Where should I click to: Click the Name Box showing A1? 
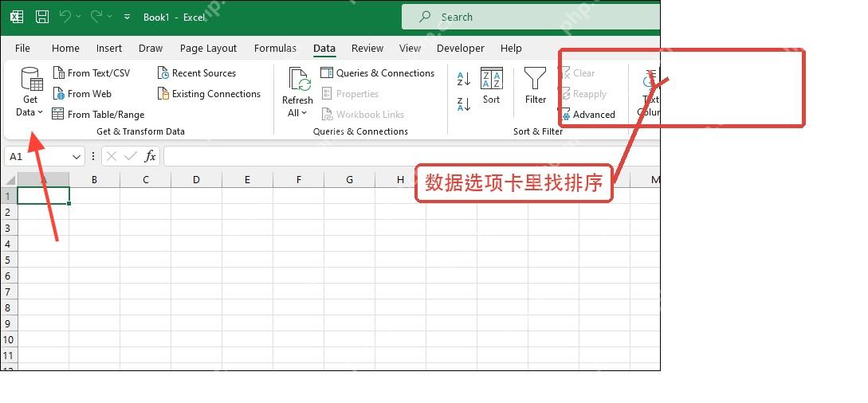[37, 156]
